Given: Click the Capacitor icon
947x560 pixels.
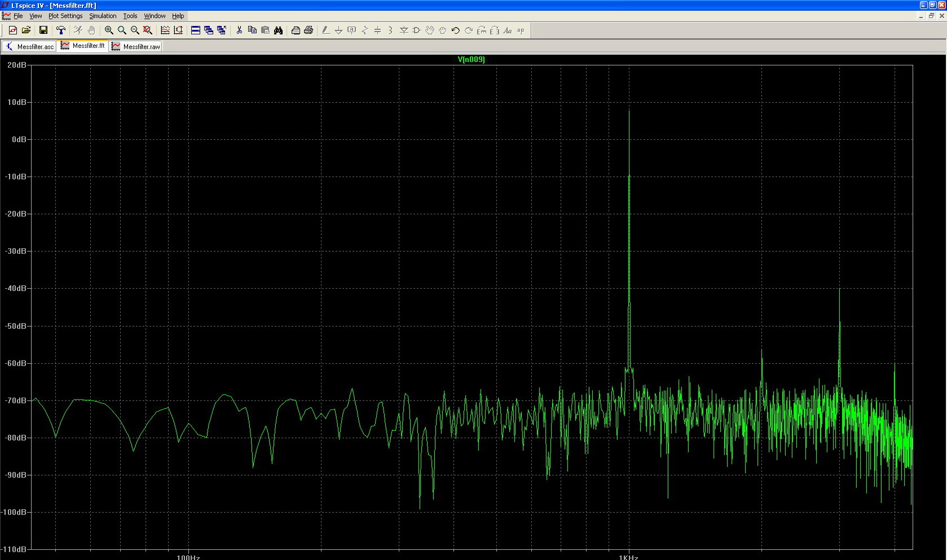Looking at the screenshot, I should (378, 30).
